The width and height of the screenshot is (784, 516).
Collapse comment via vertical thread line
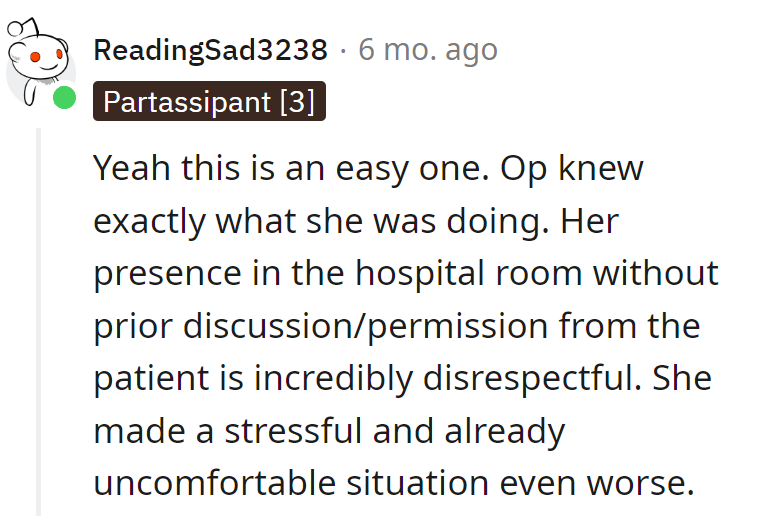click(39, 320)
